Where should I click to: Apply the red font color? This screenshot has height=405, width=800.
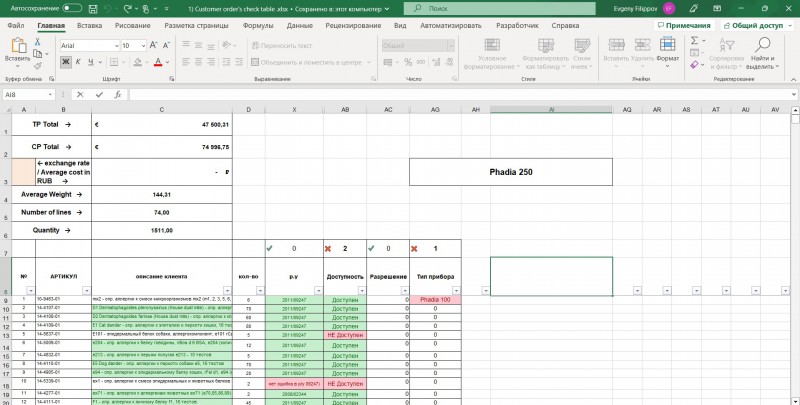(x=158, y=62)
